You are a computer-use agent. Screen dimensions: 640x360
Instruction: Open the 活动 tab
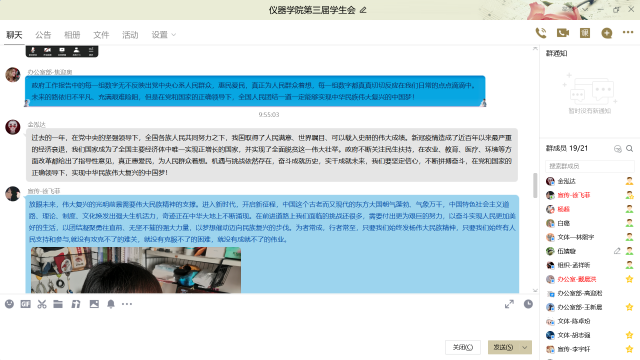pyautogui.click(x=130, y=35)
